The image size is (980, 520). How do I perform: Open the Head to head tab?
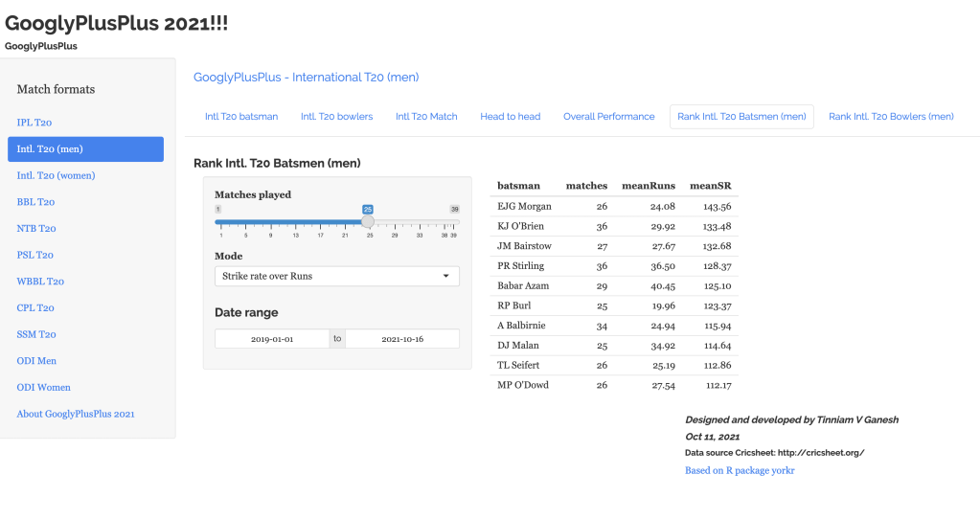[510, 117]
